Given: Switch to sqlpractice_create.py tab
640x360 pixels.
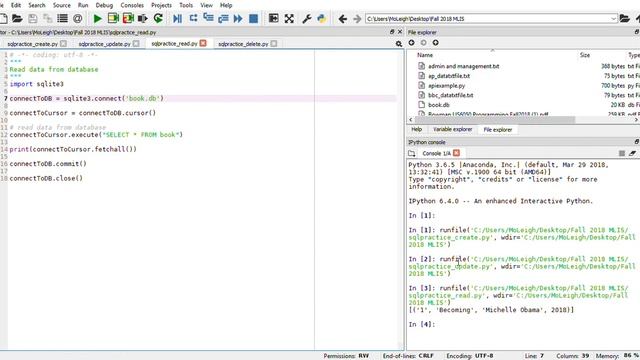Looking at the screenshot, I should 33,44.
